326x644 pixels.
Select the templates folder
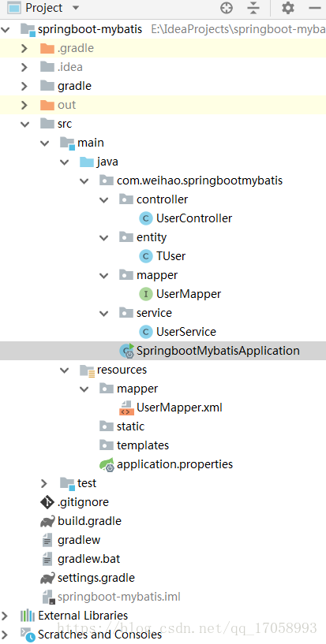[x=143, y=445]
